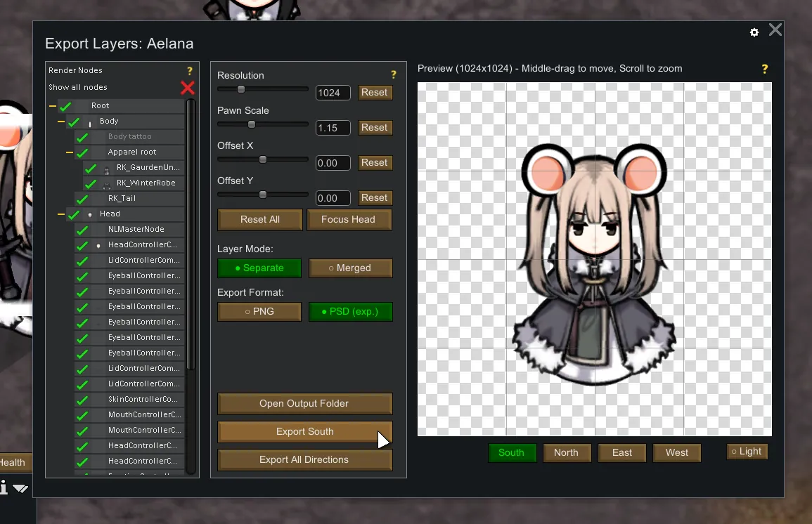Screen dimensions: 812x524
Task: Click the RK_GaurdenUn apparel thumbnail icon
Action: tap(107, 169)
